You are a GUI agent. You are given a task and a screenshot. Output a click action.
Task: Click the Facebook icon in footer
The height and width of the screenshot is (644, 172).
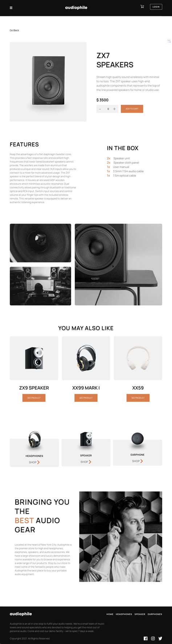coord(146,638)
